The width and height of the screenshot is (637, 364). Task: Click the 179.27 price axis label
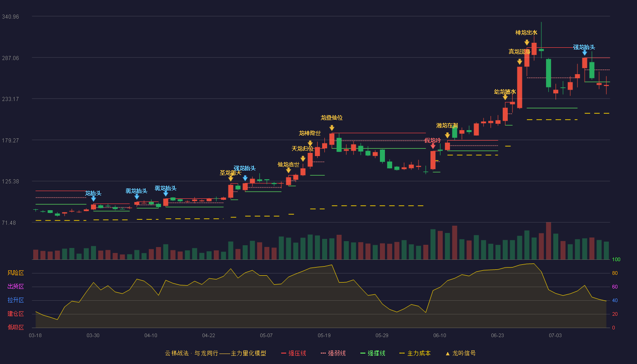[x=10, y=140]
